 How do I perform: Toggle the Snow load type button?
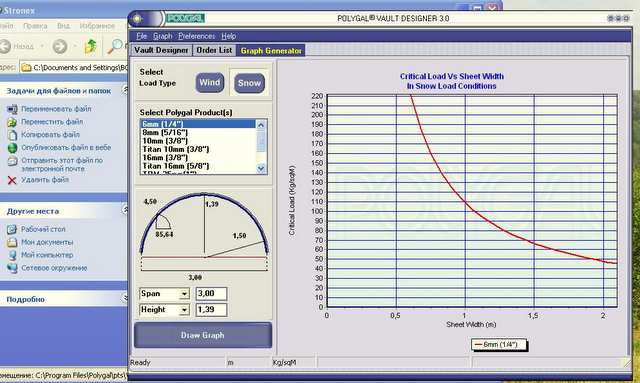coord(249,83)
